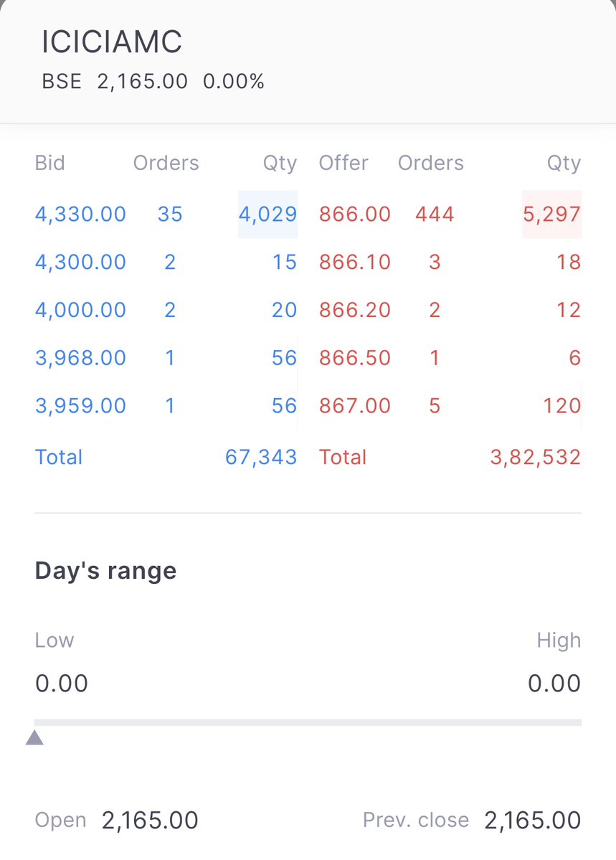Tap bid quantity 20

click(x=285, y=310)
